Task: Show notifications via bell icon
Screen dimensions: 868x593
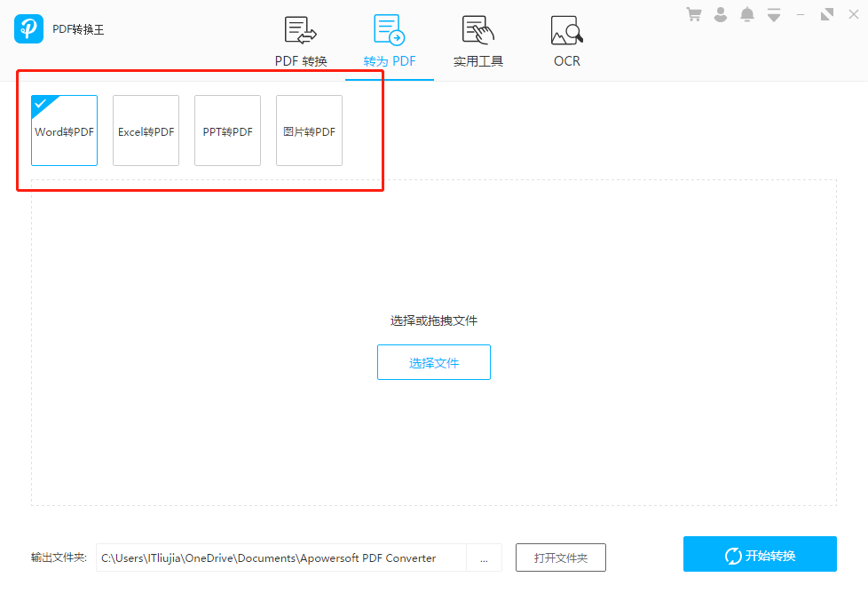Action: tap(746, 14)
